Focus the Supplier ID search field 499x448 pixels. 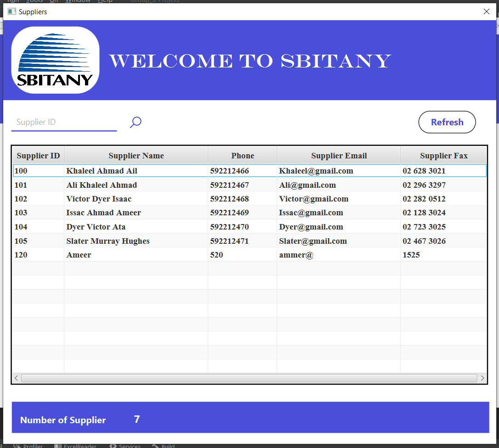64,122
